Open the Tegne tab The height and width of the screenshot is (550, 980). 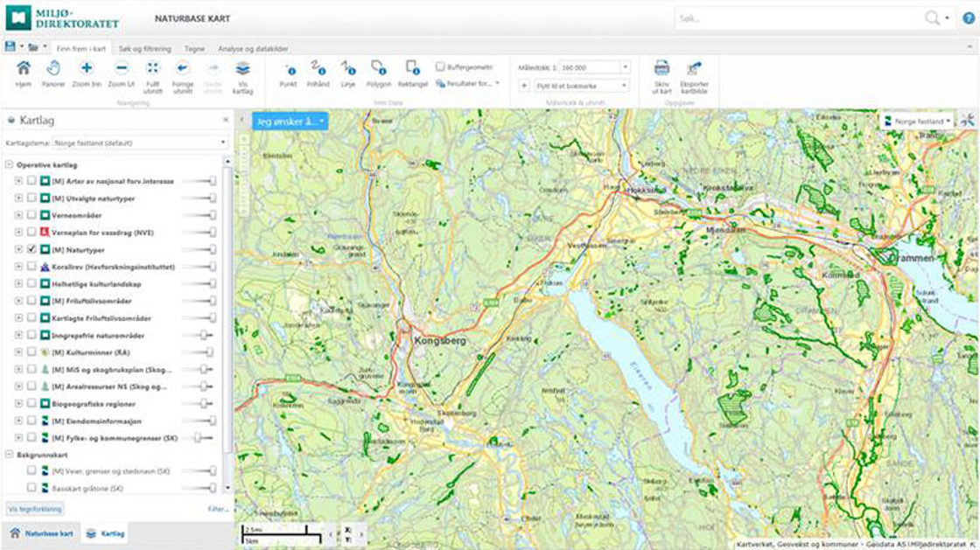pos(194,49)
